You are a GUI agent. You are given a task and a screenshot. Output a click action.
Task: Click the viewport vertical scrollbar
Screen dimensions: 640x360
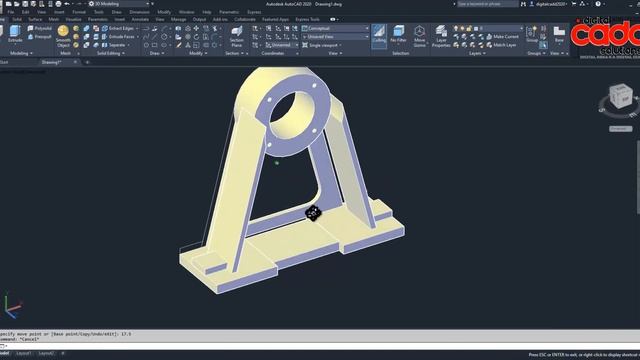[x=638, y=176]
